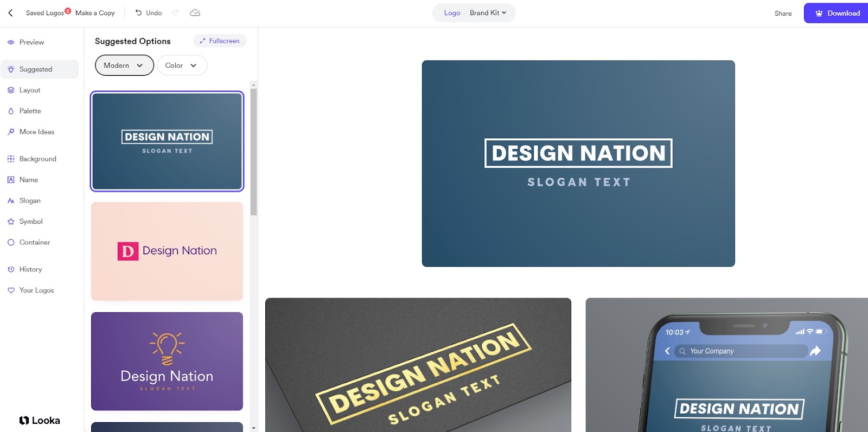Screen dimensions: 868x432
Task: Click the Suggested Options heading
Action: point(133,41)
